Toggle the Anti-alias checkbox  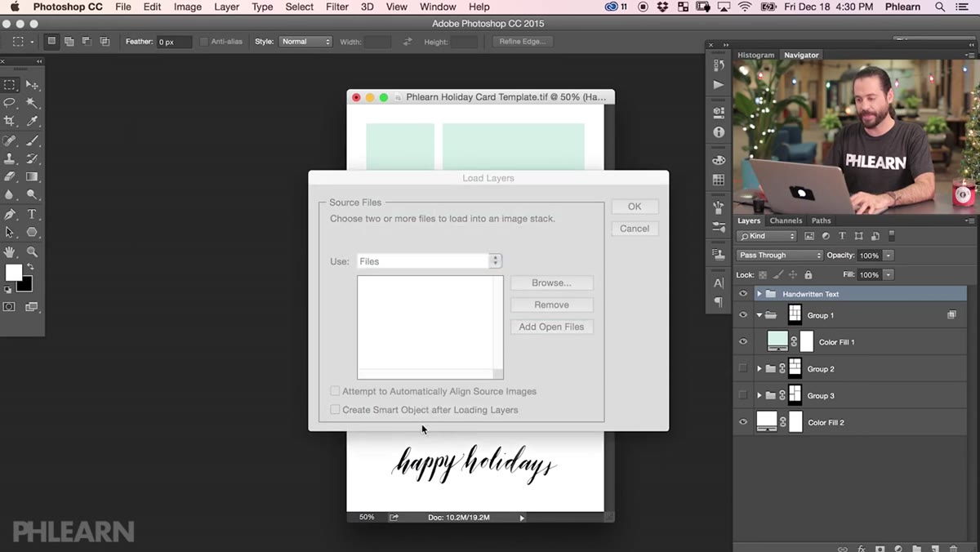[x=204, y=41]
